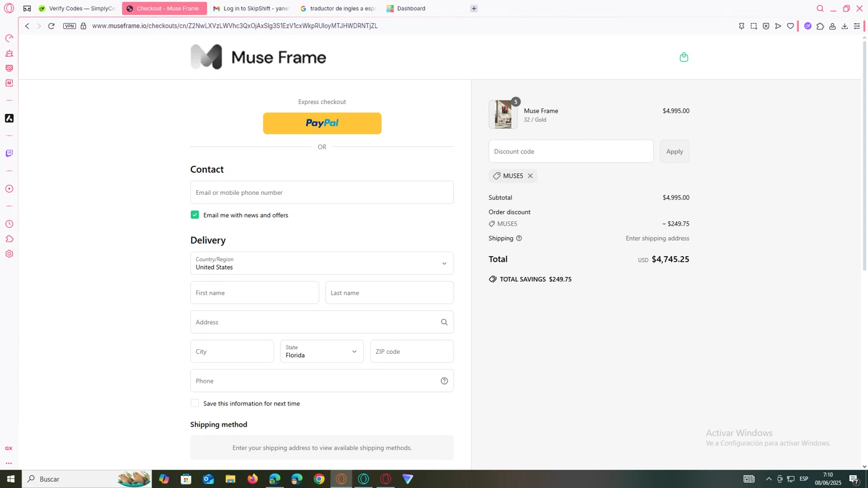Click the Last name field
This screenshot has width=868, height=488.
pos(389,293)
